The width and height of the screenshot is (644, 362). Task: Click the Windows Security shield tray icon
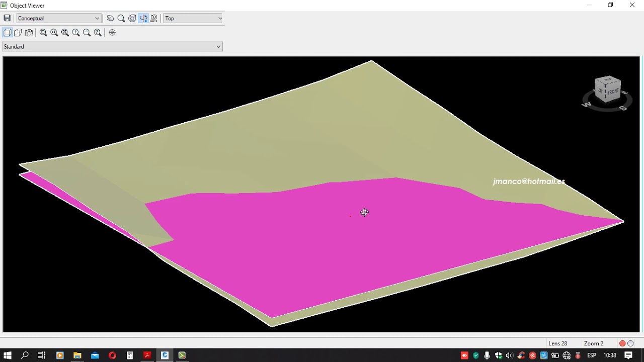click(499, 355)
